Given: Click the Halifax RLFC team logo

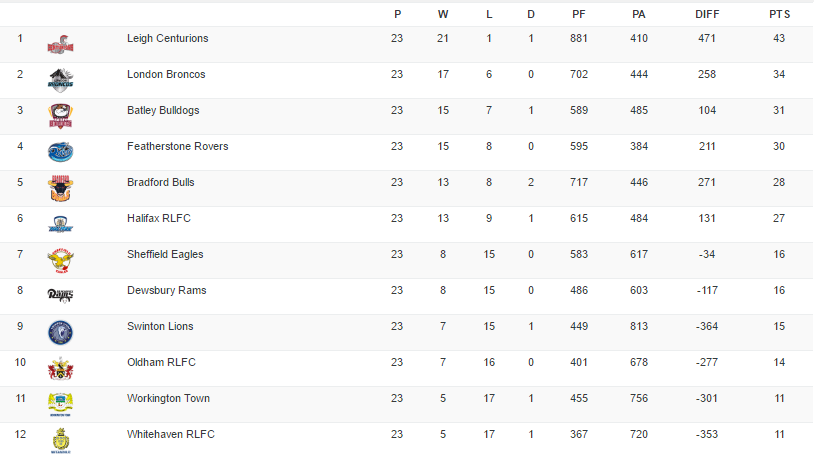Looking at the screenshot, I should coord(61,224).
